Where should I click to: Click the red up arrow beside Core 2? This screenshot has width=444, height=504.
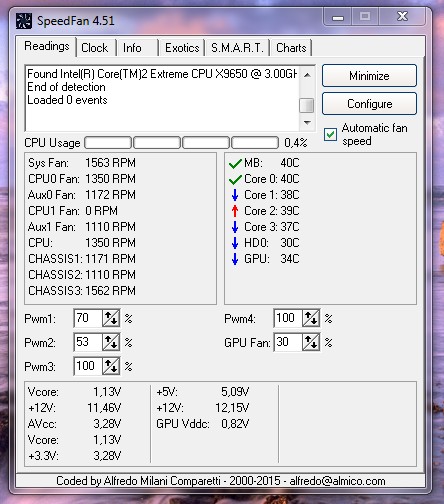tap(235, 211)
